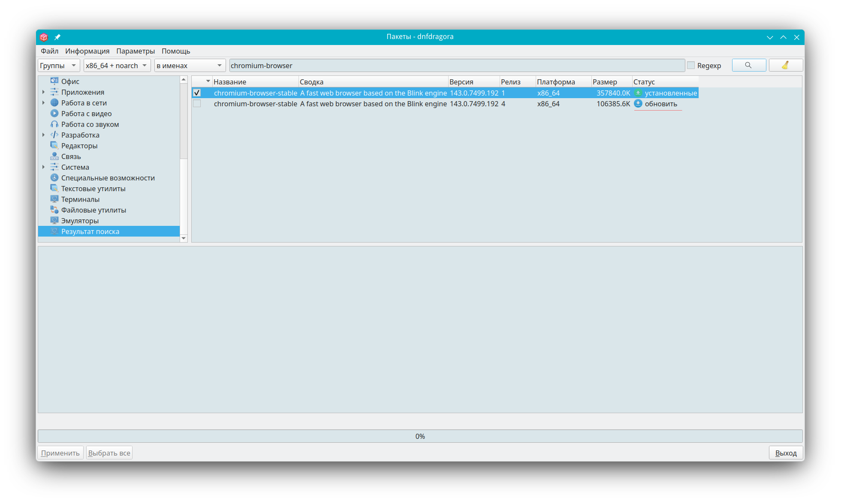Viewport: 841px width, 504px height.
Task: Uncheck the installed chromium-browser-stable checkbox
Action: [197, 93]
